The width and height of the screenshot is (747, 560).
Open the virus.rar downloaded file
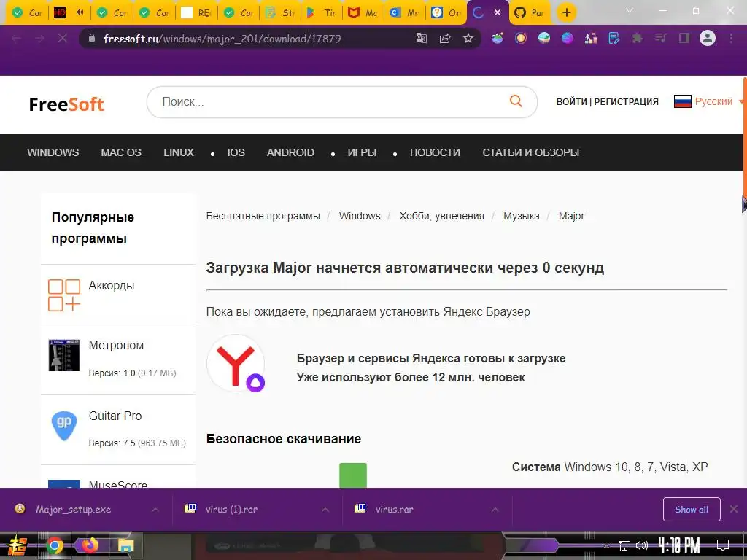point(393,510)
